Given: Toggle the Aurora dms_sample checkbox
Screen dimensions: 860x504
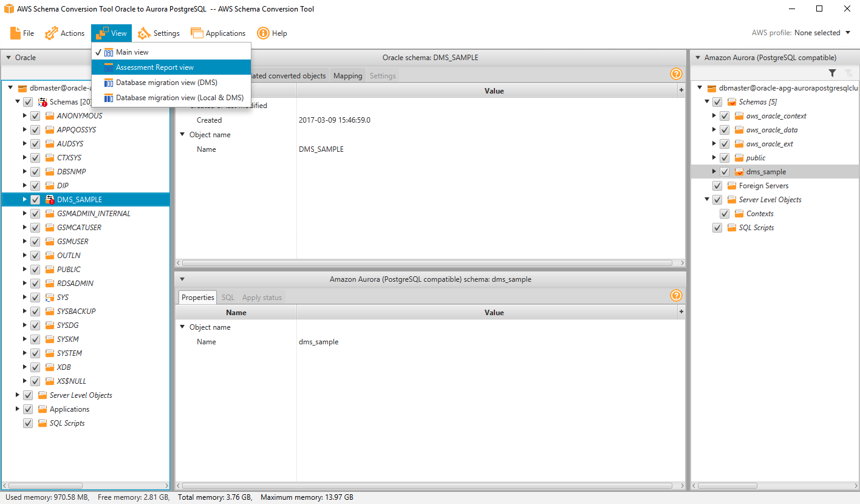Looking at the screenshot, I should 725,172.
